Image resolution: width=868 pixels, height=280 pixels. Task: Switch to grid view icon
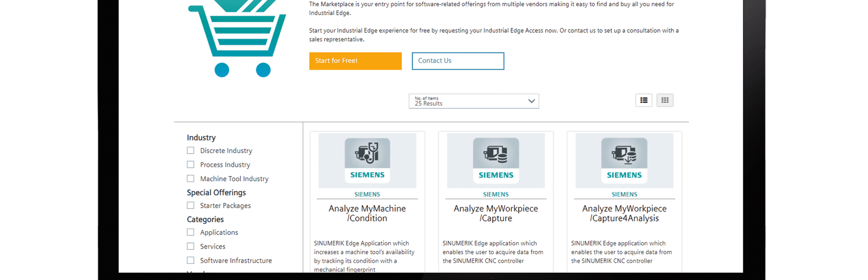pyautogui.click(x=665, y=100)
